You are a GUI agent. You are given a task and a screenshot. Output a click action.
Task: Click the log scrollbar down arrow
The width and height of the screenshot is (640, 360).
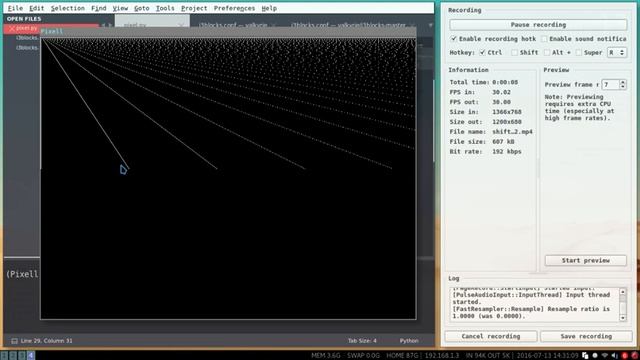click(622, 318)
